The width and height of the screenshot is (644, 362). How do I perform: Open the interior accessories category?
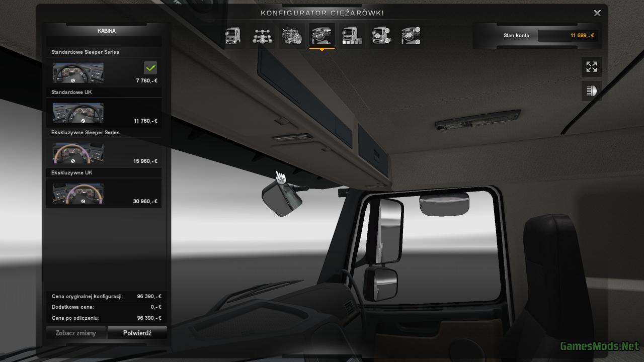coord(411,36)
